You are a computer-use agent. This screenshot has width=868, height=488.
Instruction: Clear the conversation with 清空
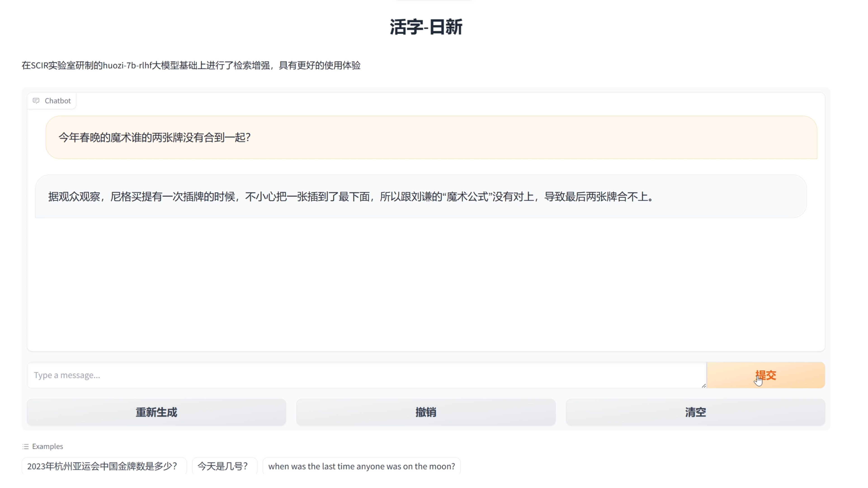point(696,412)
